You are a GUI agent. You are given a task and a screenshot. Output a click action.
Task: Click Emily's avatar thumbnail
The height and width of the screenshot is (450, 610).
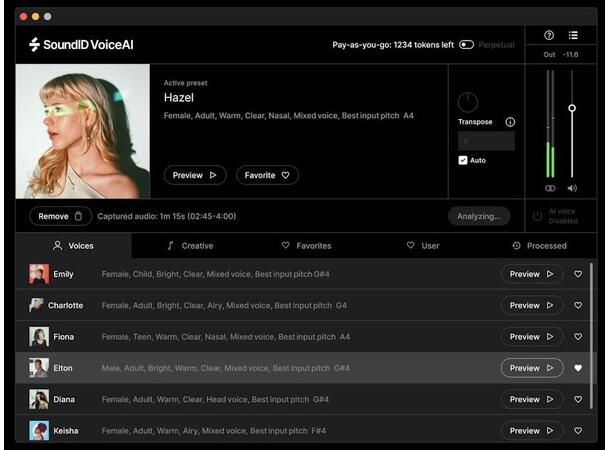click(x=39, y=274)
